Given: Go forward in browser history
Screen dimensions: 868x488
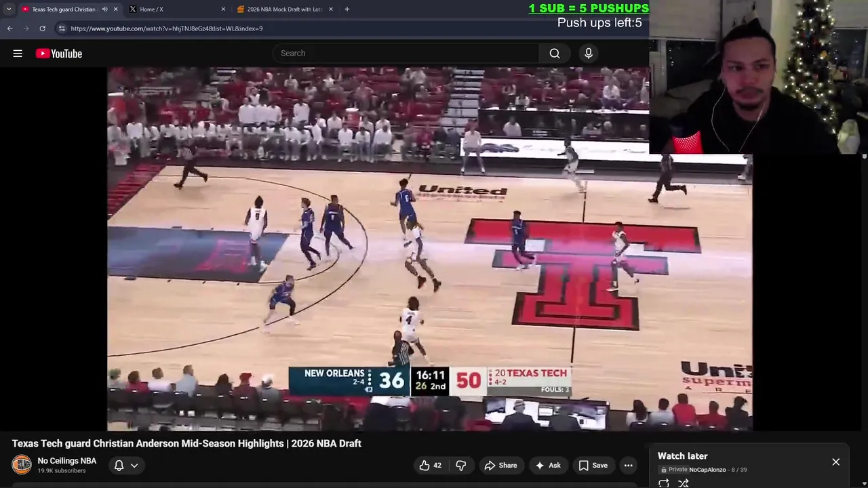Looking at the screenshot, I should pos(26,28).
